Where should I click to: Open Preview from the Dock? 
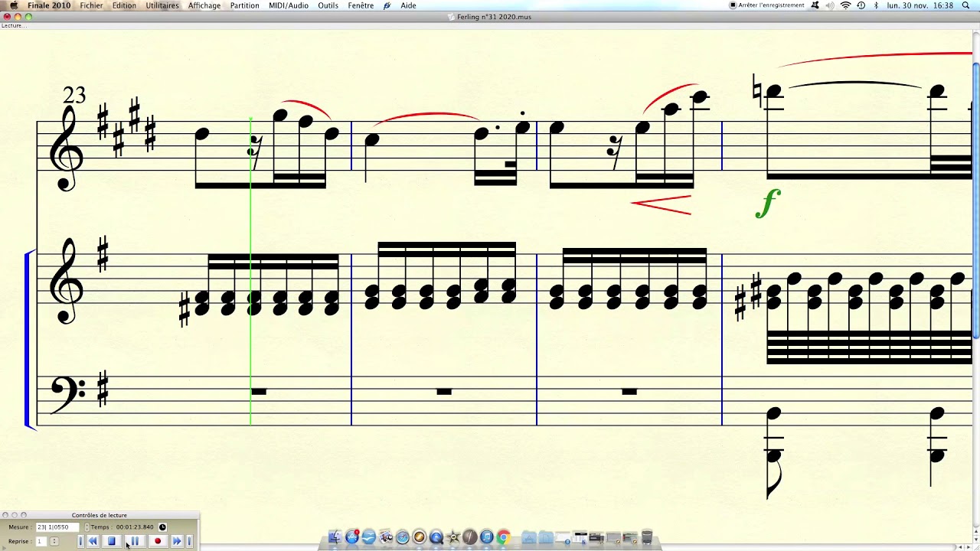(x=386, y=536)
